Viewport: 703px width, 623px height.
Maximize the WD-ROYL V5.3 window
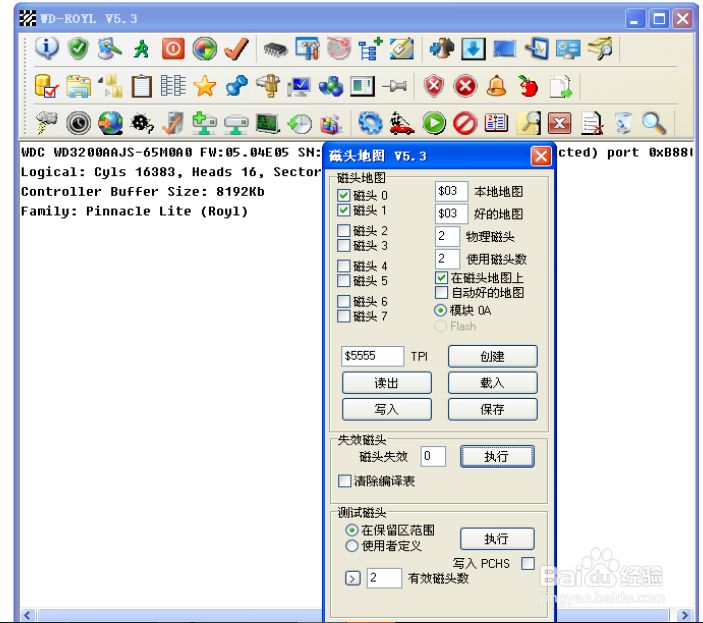[x=659, y=19]
